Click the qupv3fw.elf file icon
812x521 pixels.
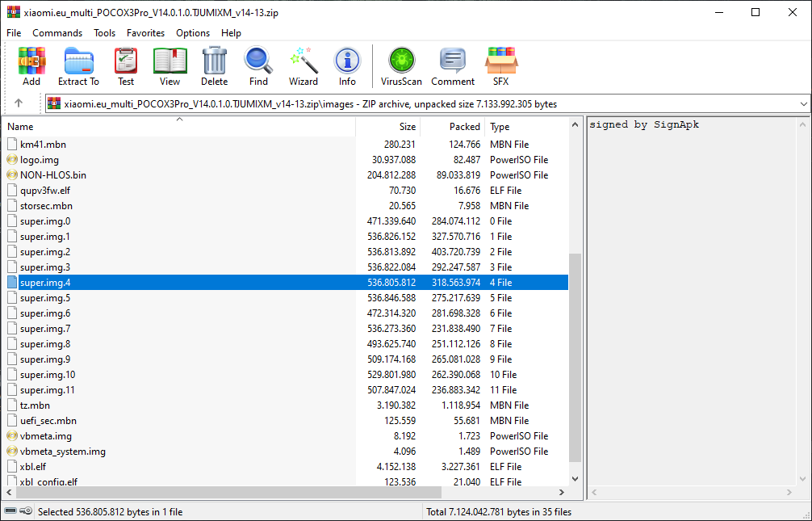click(x=12, y=191)
